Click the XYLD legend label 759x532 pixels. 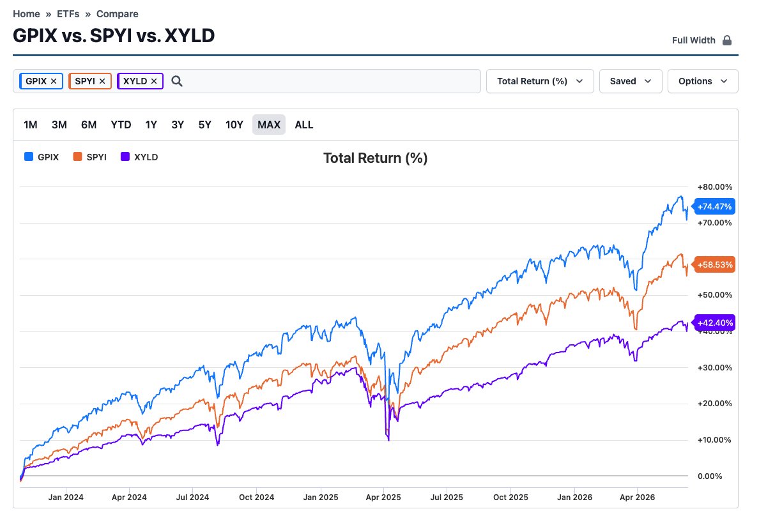point(146,157)
